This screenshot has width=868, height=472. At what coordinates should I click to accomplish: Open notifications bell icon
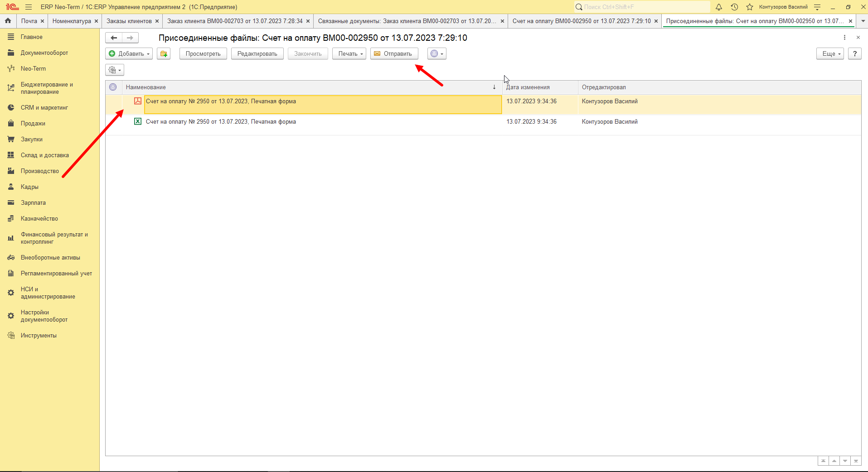tap(719, 7)
